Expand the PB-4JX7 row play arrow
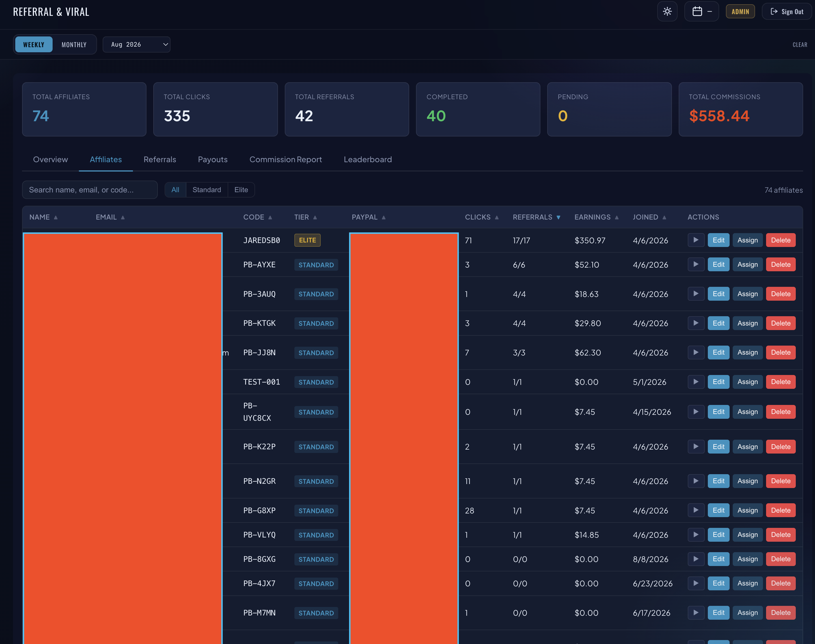Screen dimensions: 815x644 (696, 583)
